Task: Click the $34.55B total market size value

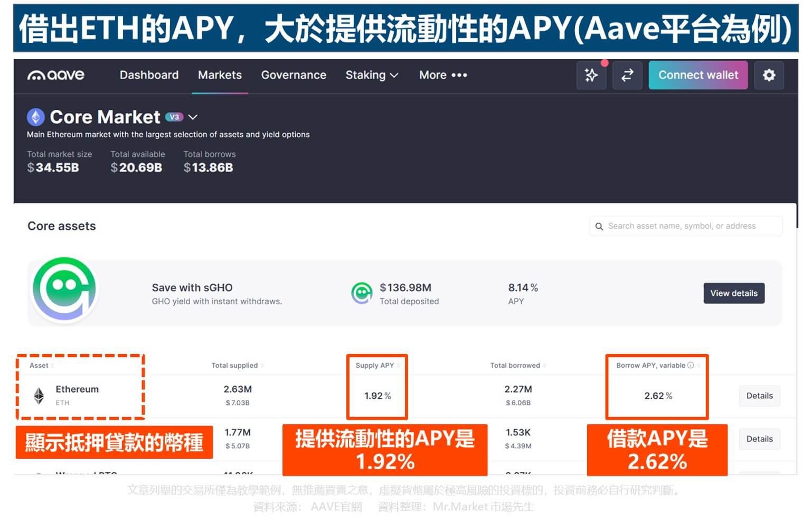Action: click(53, 168)
